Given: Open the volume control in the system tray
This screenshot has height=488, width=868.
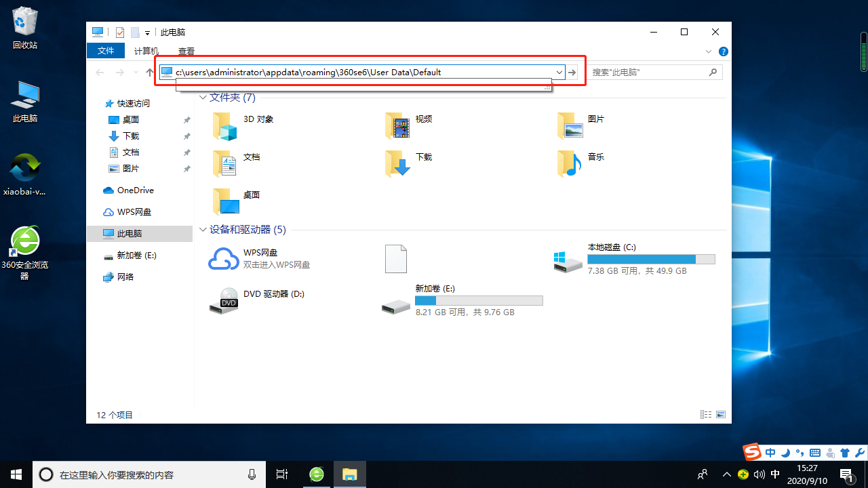Looking at the screenshot, I should click(x=759, y=474).
